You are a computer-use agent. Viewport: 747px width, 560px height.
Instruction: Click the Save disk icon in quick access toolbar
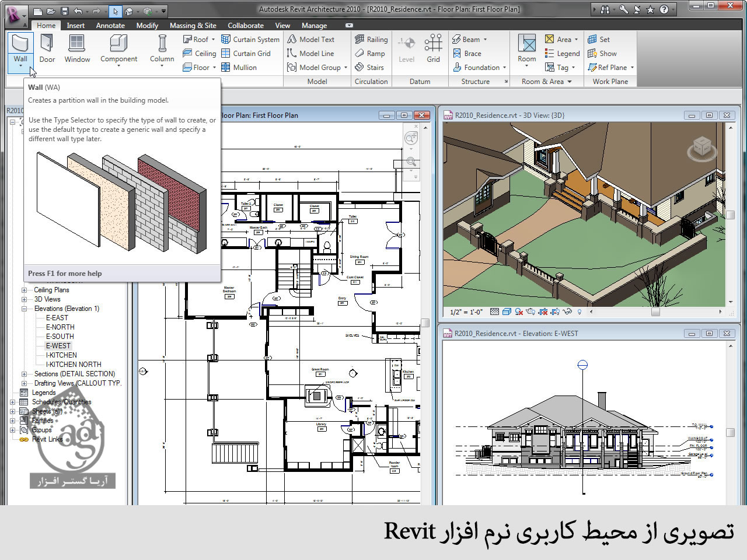[64, 10]
